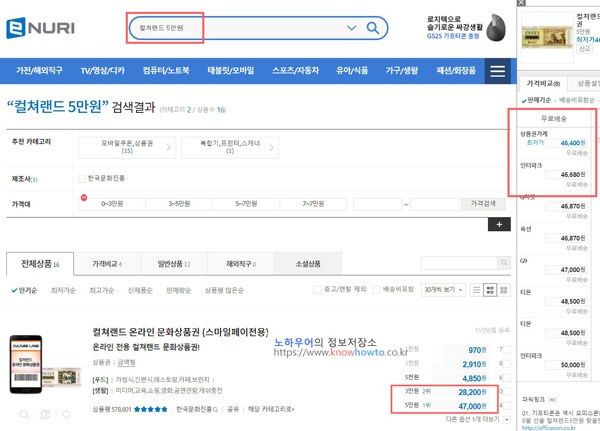
Task: Click the 28,200원 price for 3만원 option
Action: tap(472, 392)
